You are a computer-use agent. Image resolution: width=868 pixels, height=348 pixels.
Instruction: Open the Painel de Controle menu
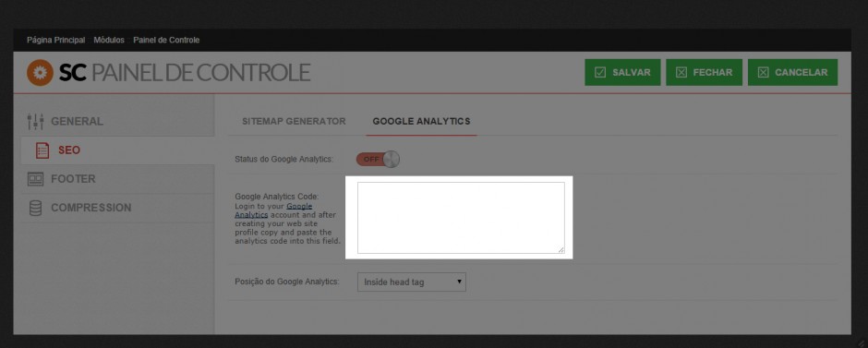[166, 41]
